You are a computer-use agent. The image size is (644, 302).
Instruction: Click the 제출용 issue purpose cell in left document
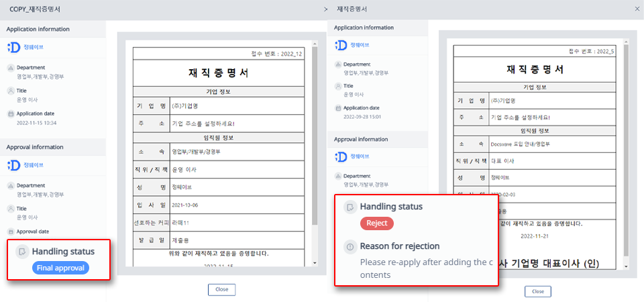click(x=237, y=240)
